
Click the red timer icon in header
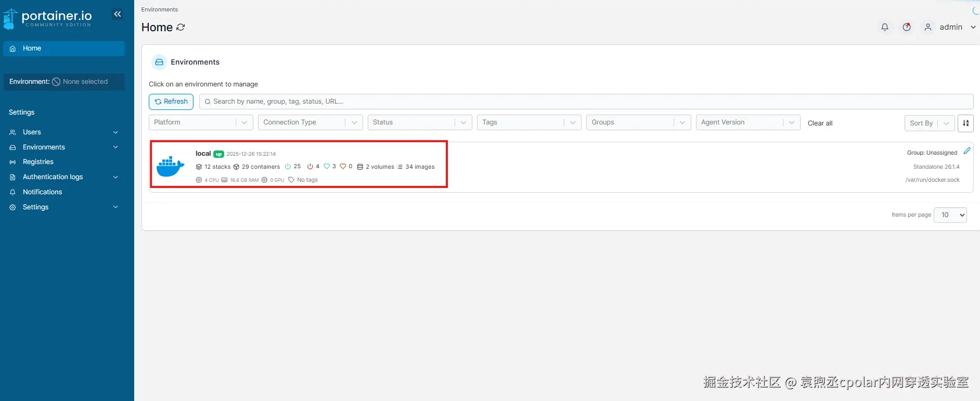click(x=907, y=27)
